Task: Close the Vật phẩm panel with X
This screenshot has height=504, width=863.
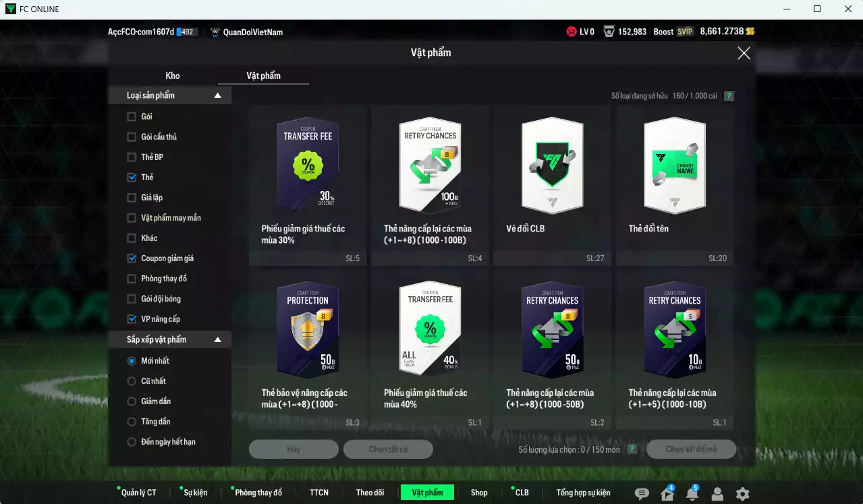Action: (744, 53)
